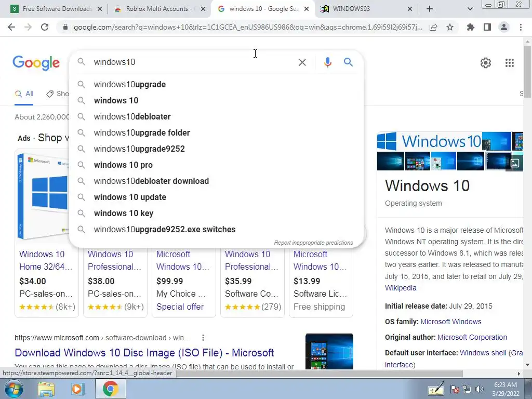Go forward in browser history
532x399 pixels.
pos(28,27)
